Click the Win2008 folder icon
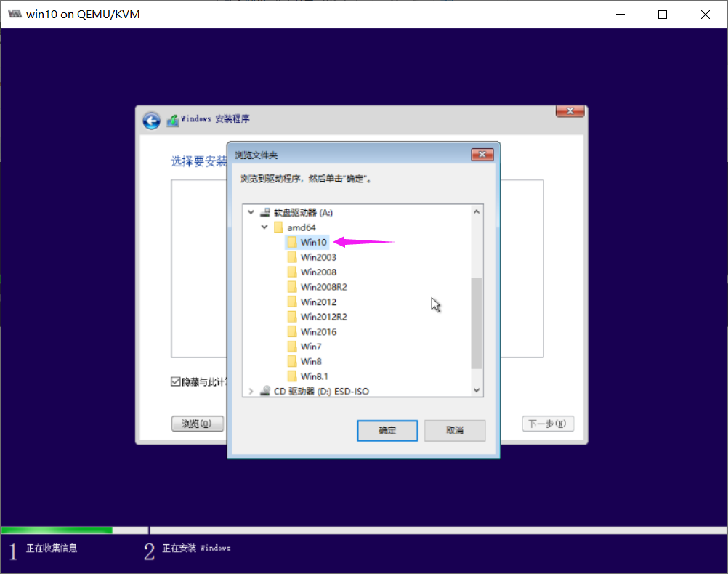Image resolution: width=728 pixels, height=574 pixels. (x=291, y=272)
